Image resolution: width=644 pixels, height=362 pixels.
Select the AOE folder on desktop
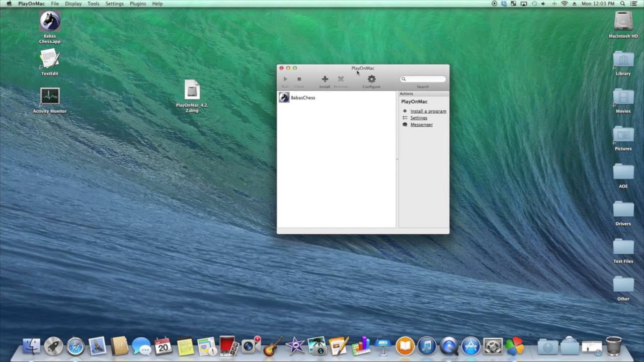point(623,172)
